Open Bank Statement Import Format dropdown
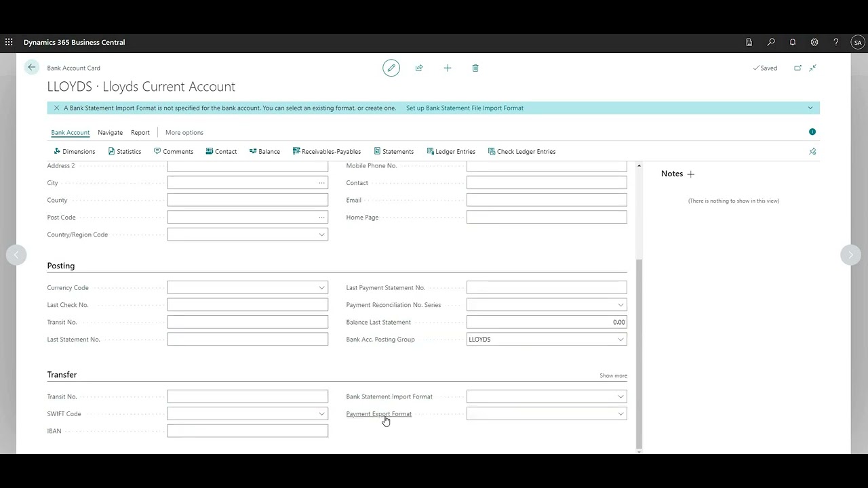This screenshot has height=488, width=868. point(620,396)
